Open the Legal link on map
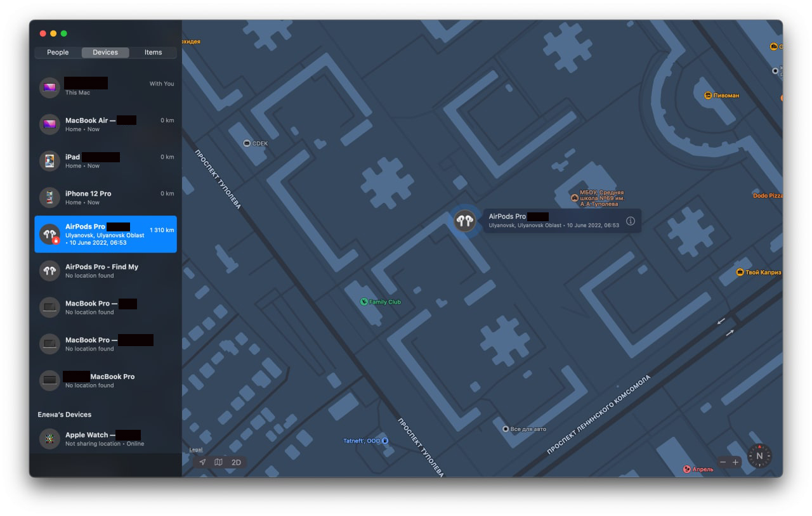The image size is (812, 516). tap(196, 449)
